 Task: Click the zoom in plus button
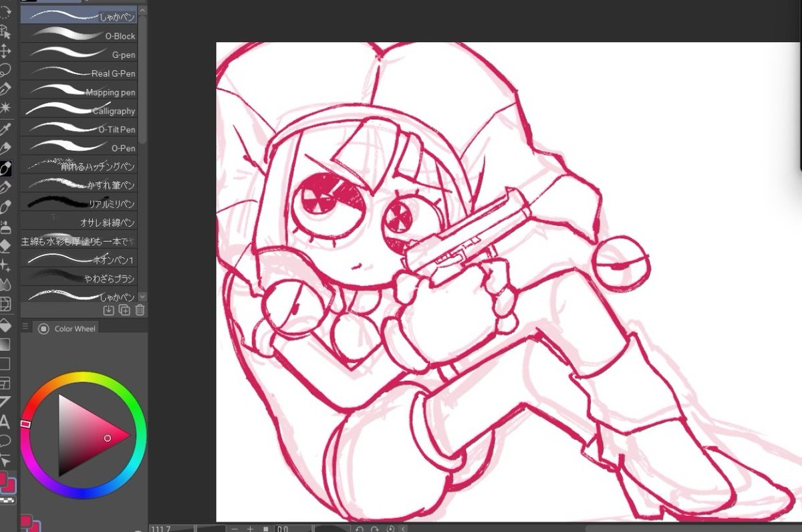pos(251,529)
